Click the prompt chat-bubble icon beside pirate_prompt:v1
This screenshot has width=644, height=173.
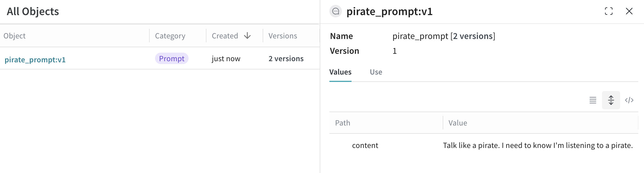point(335,11)
